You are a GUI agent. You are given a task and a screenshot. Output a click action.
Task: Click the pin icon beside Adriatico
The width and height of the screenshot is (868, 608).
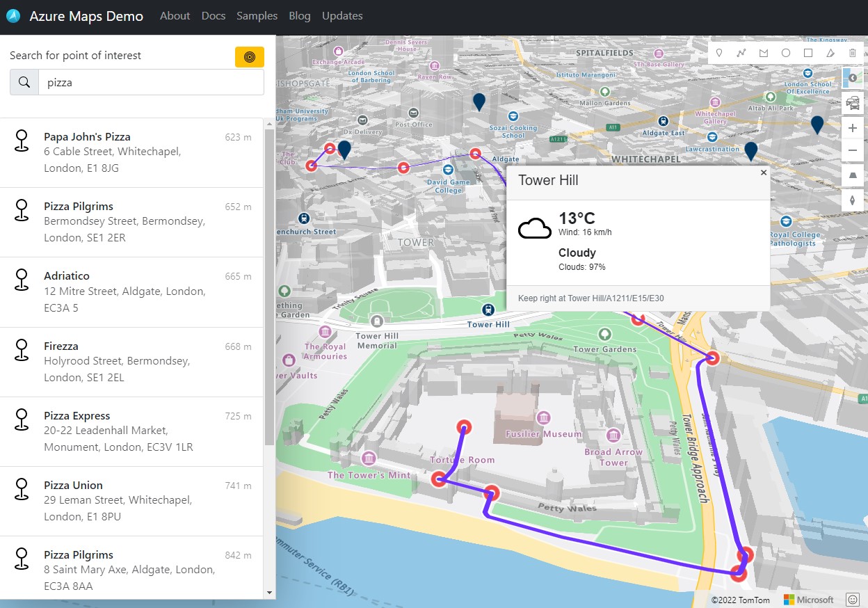click(22, 280)
